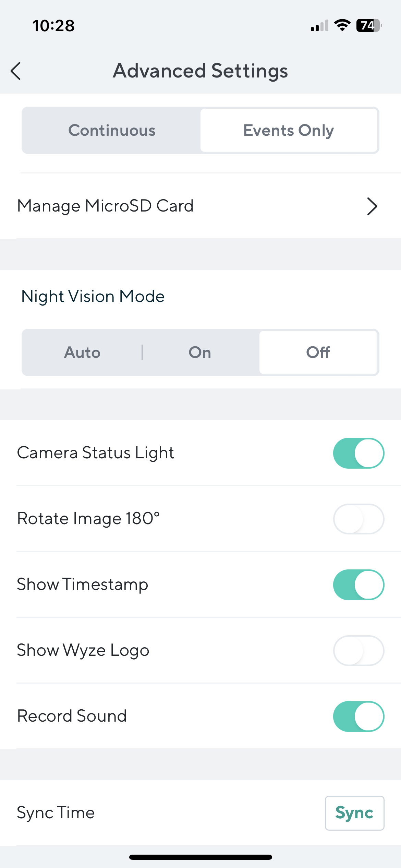Viewport: 401px width, 868px height.
Task: Tap the Wi-Fi status icon
Action: (x=342, y=25)
